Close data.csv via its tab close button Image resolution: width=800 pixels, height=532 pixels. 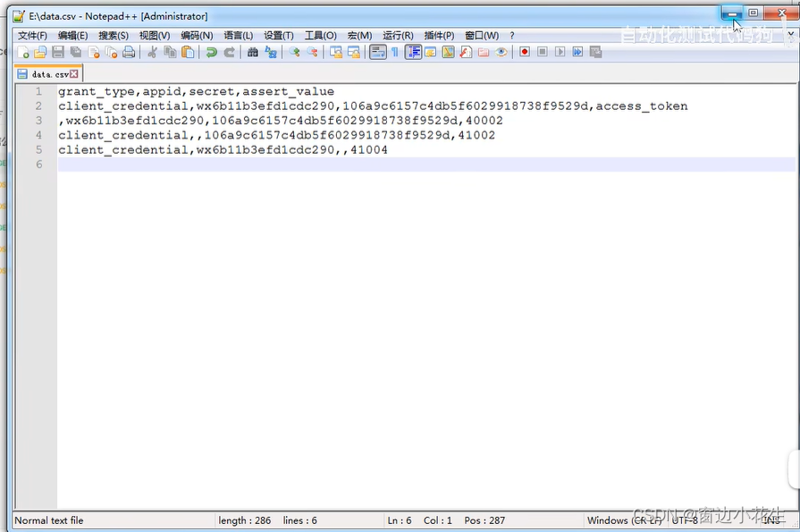click(x=73, y=73)
